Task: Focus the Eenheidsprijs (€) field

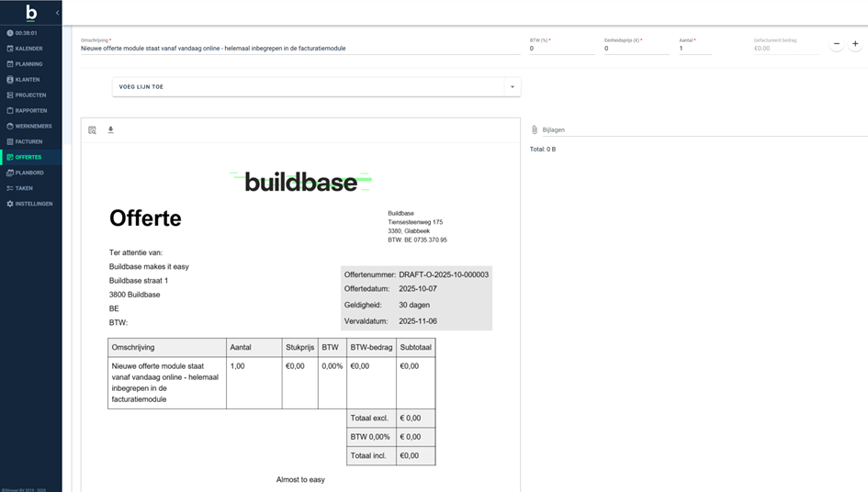Action: 636,49
